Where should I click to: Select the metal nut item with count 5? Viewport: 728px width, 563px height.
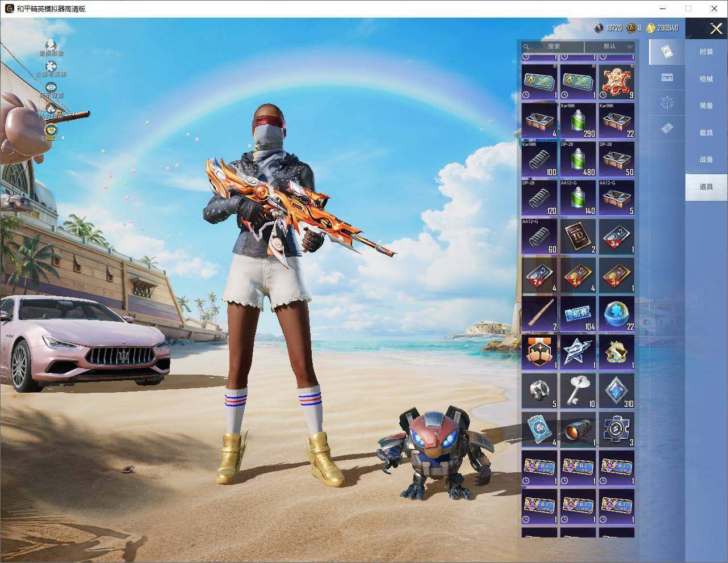coord(539,390)
